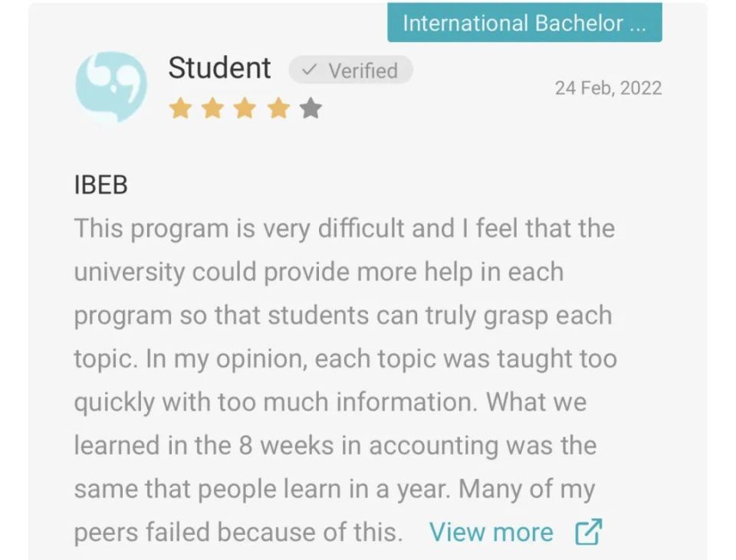Click the "peers failed because of this" text
The image size is (736, 560).
point(238,532)
